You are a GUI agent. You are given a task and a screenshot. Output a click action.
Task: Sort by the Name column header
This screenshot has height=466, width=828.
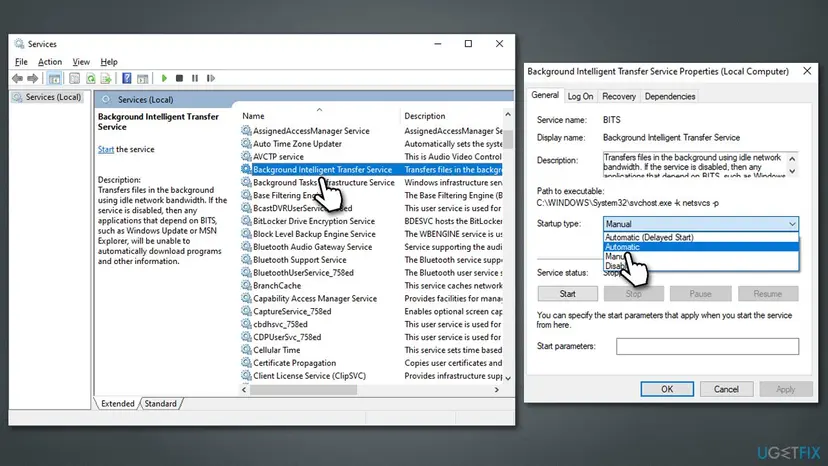click(x=319, y=116)
